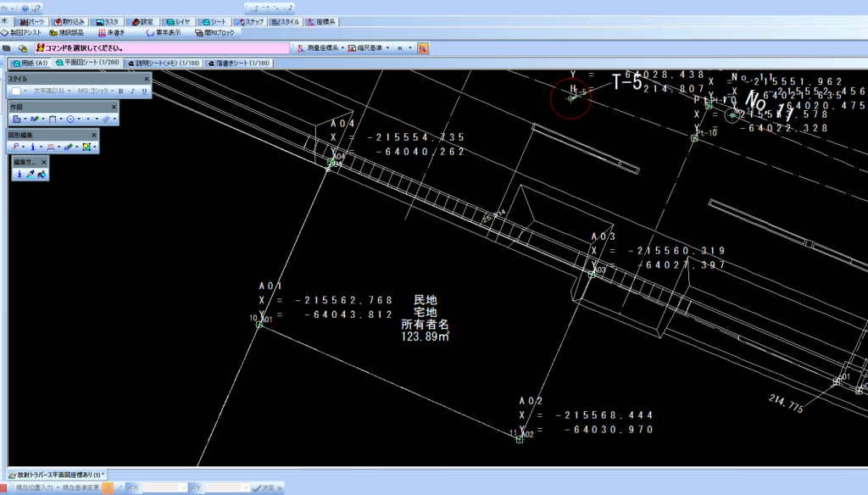The width and height of the screenshot is (868, 495).
Task: Toggle underline text formatting
Action: 143,91
